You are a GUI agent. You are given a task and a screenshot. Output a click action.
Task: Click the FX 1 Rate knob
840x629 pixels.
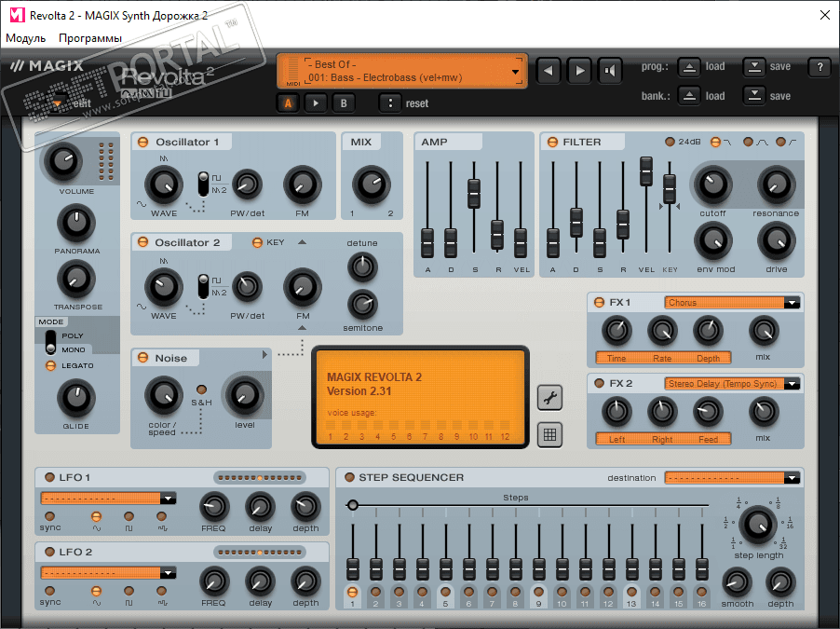click(662, 330)
